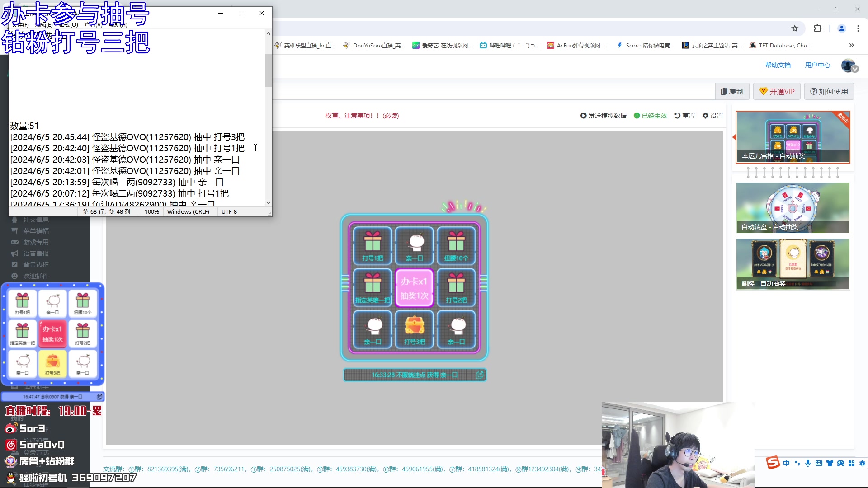Open 翻牌 auto prize panel
This screenshot has width=868, height=488.
pos(793,263)
